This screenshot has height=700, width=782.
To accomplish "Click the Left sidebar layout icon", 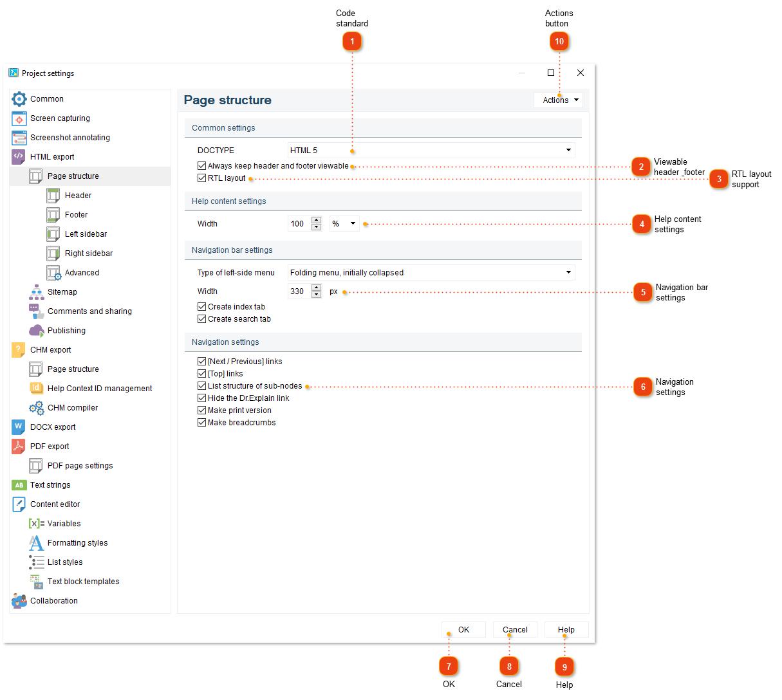I will tap(53, 234).
